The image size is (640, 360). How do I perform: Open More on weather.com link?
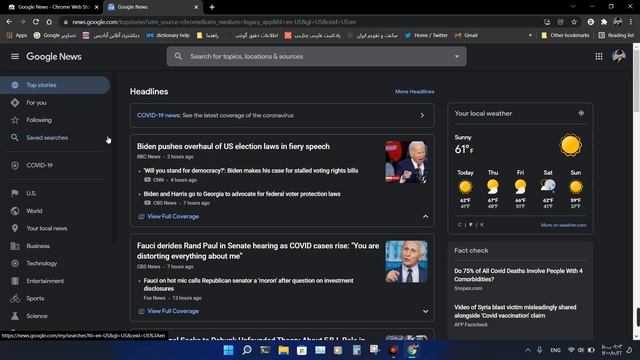(563, 225)
